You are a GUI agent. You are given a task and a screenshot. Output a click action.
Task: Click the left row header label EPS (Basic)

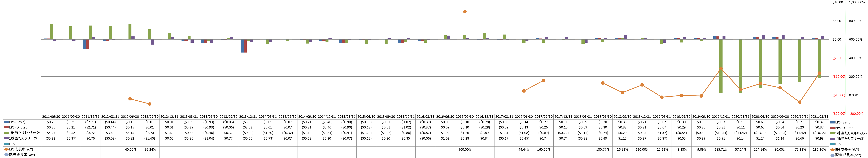[x=17, y=122]
